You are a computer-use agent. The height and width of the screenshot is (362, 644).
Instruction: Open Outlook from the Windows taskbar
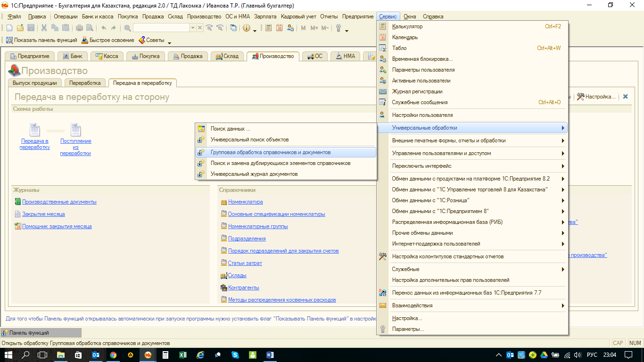(96, 354)
